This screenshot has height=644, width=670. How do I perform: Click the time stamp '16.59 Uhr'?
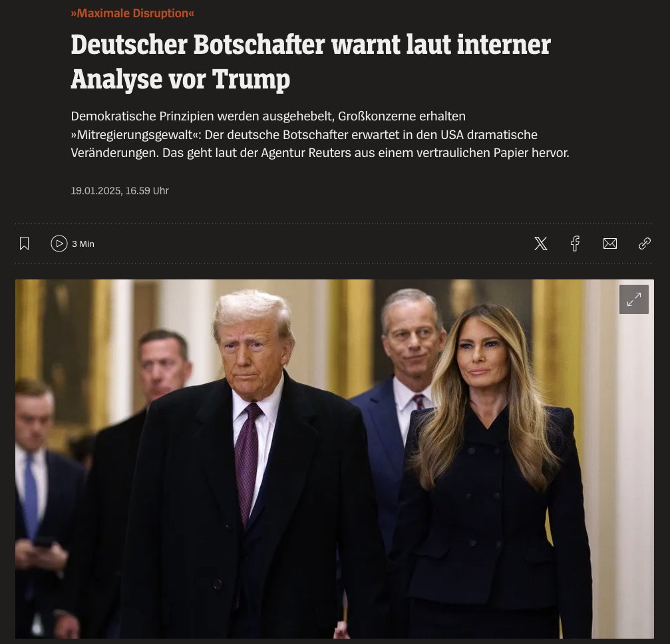point(147,190)
